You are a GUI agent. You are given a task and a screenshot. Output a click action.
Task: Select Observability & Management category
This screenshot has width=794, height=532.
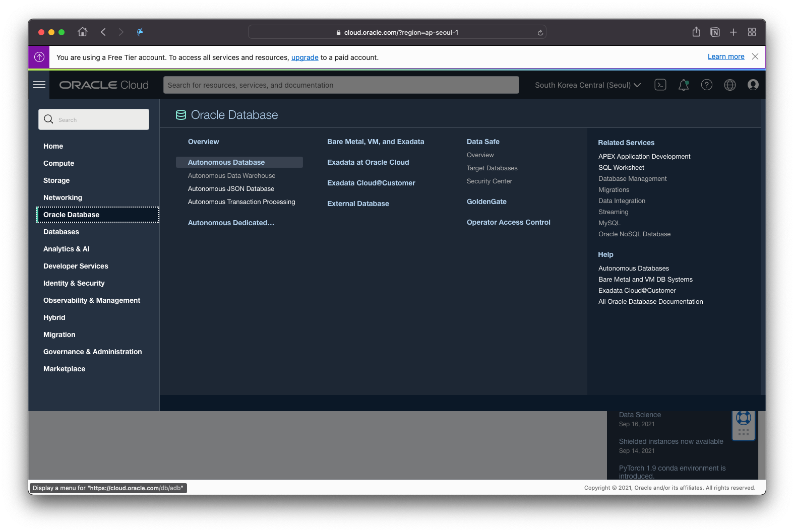click(x=92, y=300)
